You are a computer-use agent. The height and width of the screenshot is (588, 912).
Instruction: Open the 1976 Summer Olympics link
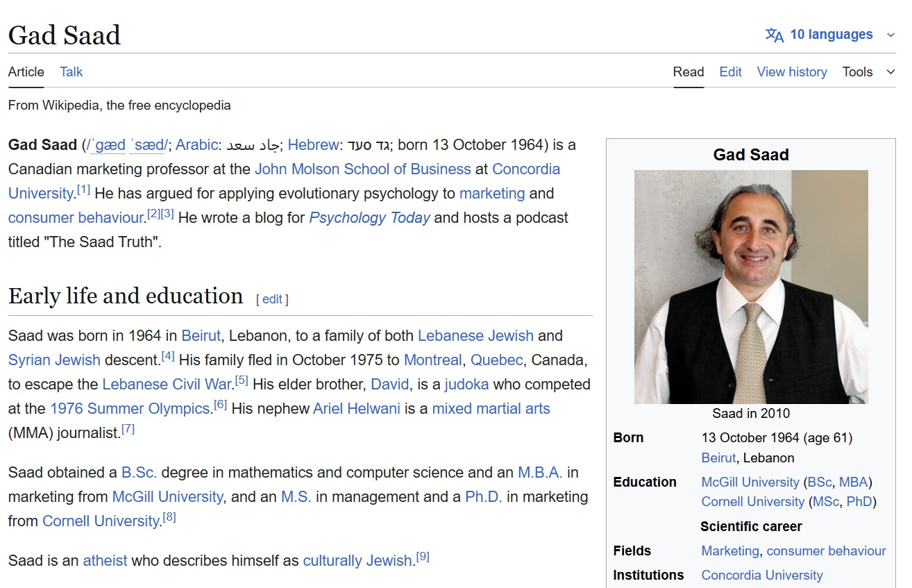pyautogui.click(x=130, y=409)
